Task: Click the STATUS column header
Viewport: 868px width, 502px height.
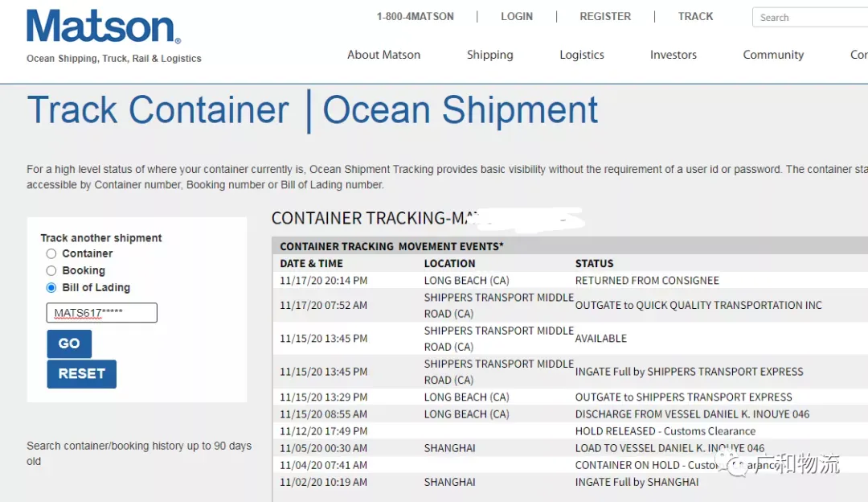Action: click(x=594, y=264)
